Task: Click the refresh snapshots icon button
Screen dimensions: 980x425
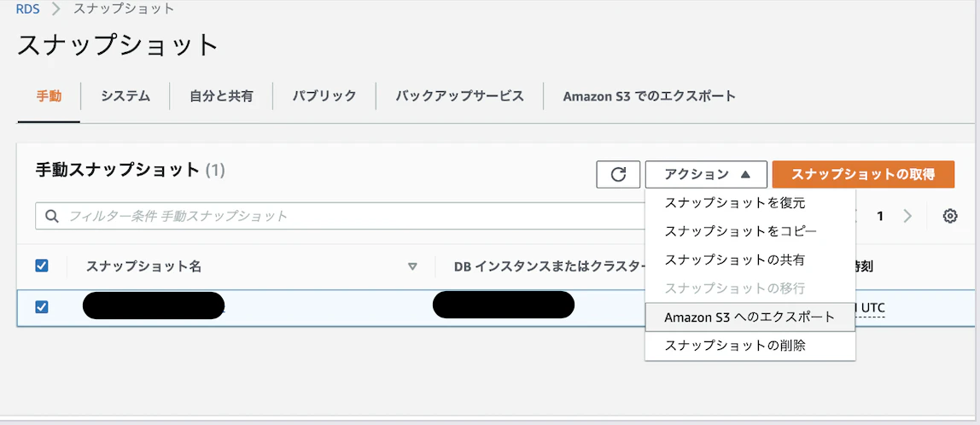Action: 618,174
